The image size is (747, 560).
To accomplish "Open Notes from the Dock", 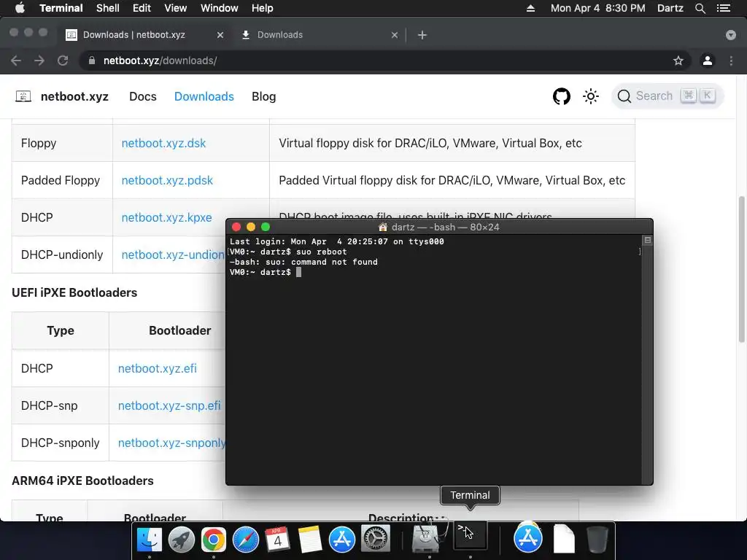I will pos(309,540).
